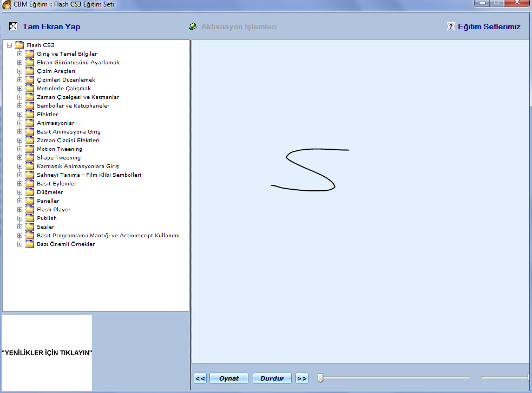
Task: Switch to full screen via Tam Ekran Yap
Action: coord(51,26)
